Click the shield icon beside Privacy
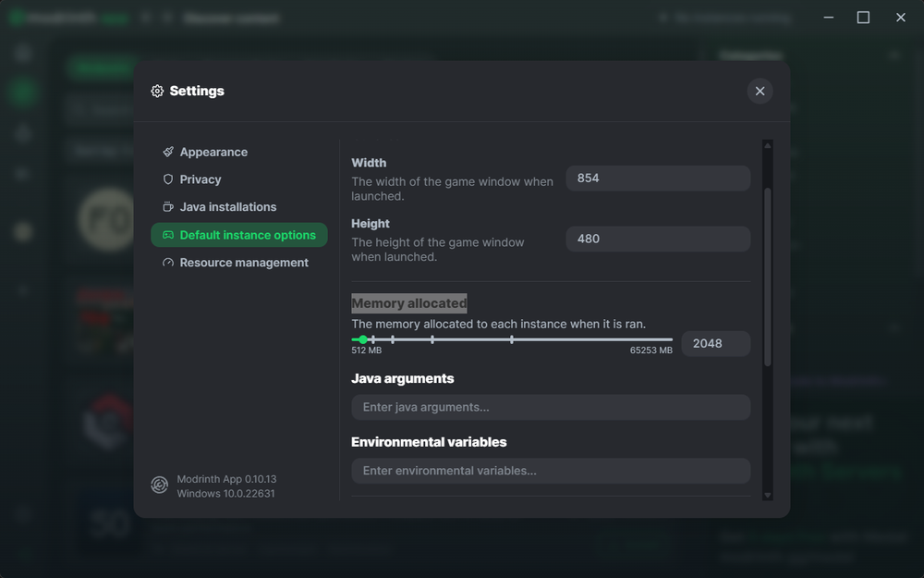 [168, 179]
